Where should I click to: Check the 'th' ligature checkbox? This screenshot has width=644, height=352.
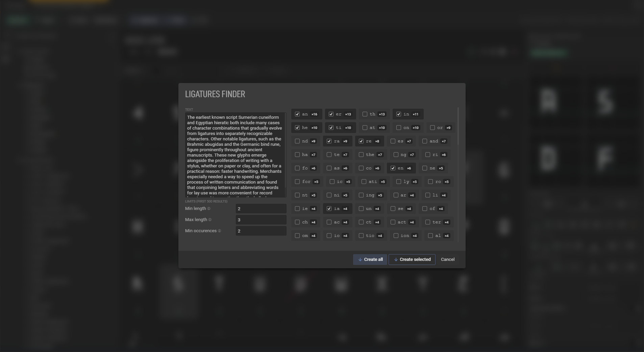click(365, 114)
